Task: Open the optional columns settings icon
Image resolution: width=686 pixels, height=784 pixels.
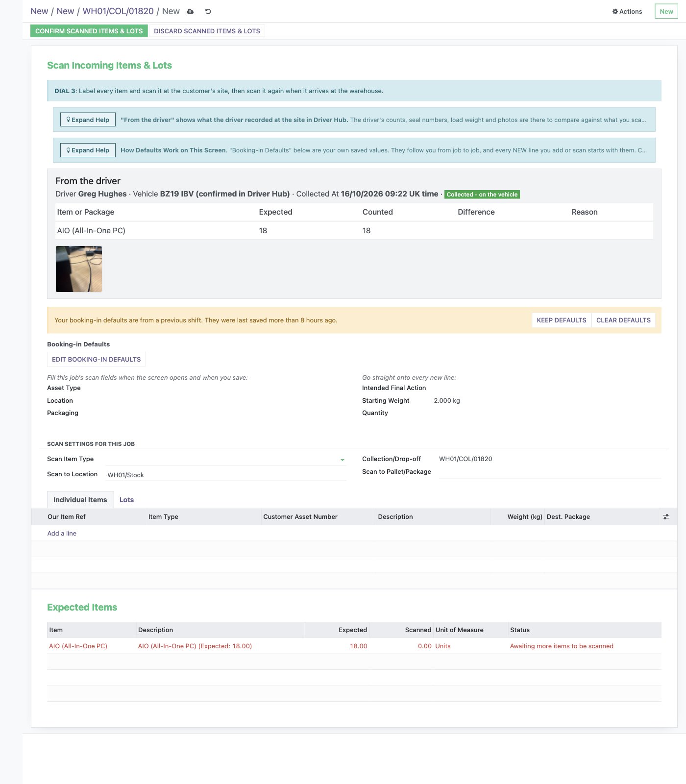Action: pos(666,516)
